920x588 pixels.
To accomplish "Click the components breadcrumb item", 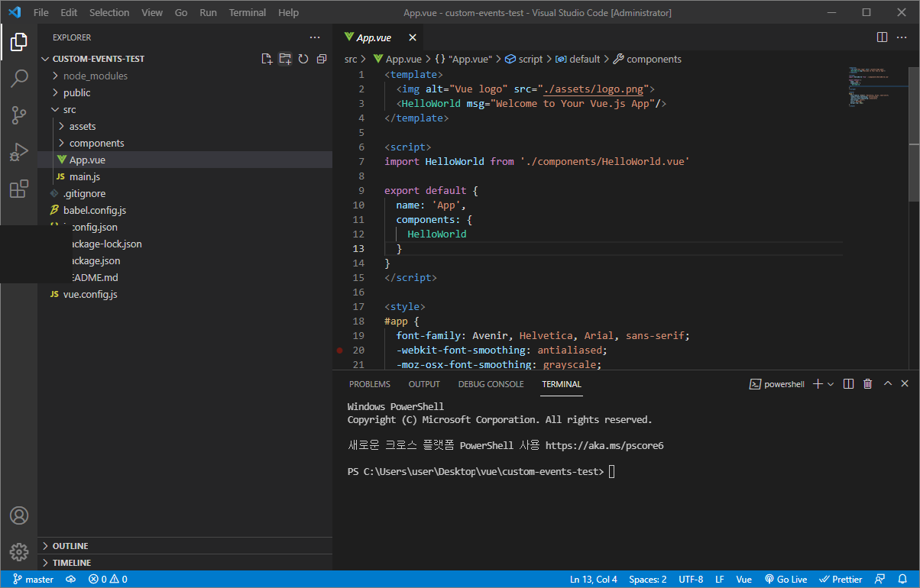I will 648,59.
